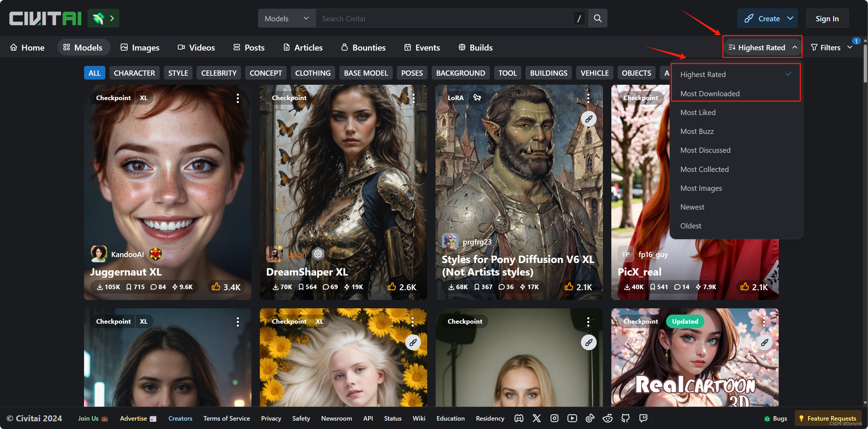The width and height of the screenshot is (868, 429).
Task: Open the TikTok footer icon
Action: point(590,418)
